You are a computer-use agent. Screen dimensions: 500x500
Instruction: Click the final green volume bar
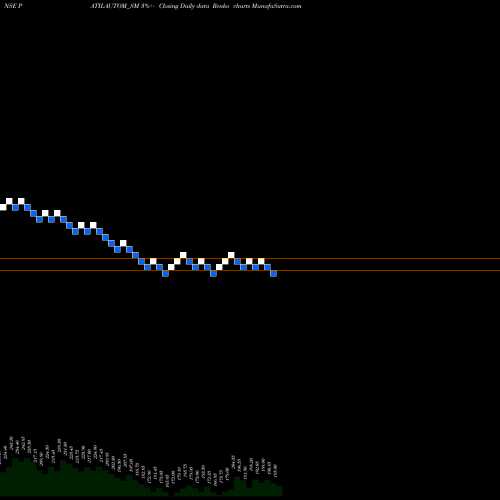[x=279, y=491]
